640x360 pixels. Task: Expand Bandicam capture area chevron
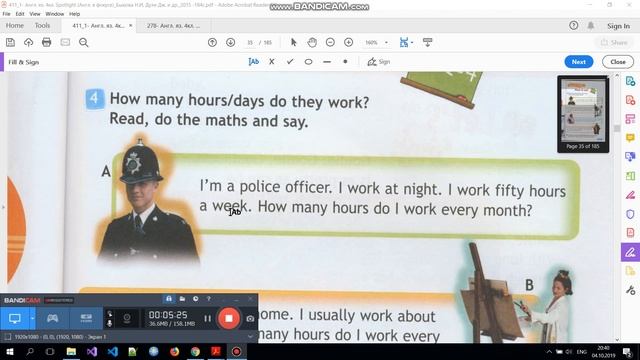pyautogui.click(x=250, y=337)
